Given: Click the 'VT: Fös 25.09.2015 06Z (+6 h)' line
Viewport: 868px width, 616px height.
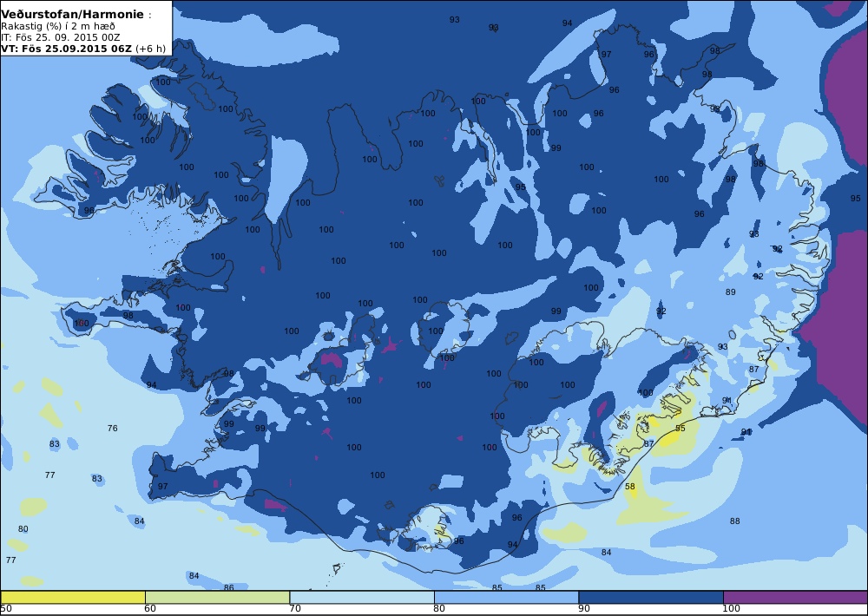Looking at the screenshot, I should pos(83,48).
